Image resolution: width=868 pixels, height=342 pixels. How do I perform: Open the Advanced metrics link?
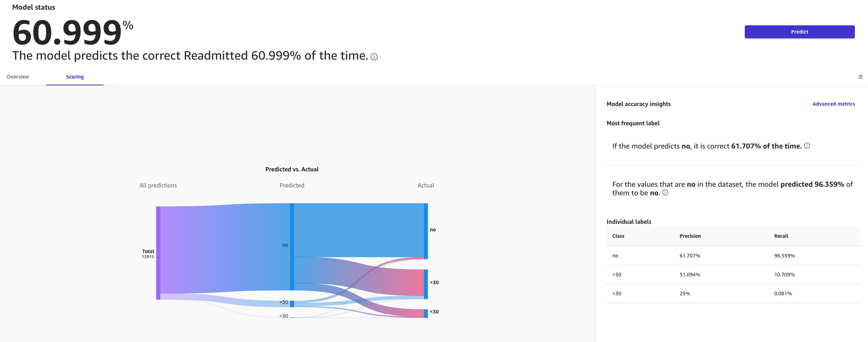click(x=833, y=104)
